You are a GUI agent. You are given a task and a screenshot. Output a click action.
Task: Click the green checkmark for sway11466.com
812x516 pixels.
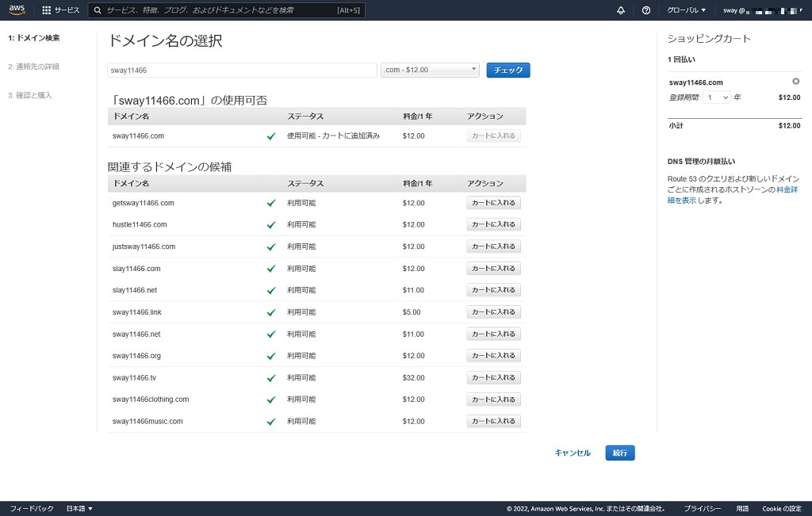tap(271, 136)
